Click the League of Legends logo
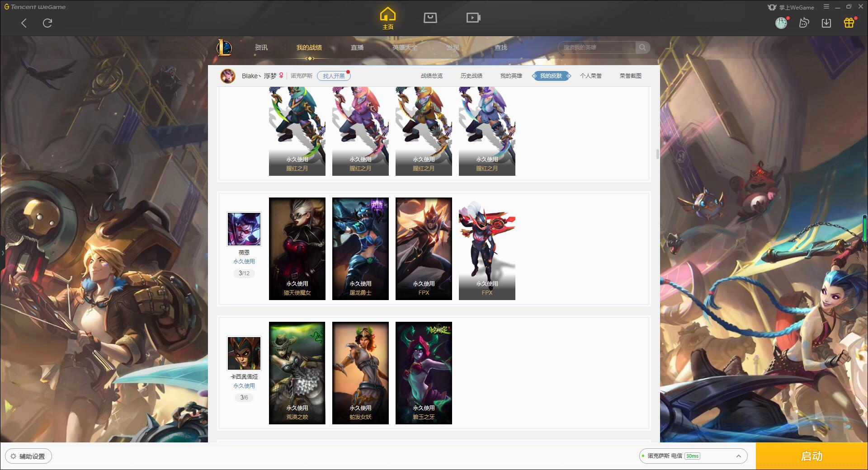 pyautogui.click(x=224, y=47)
